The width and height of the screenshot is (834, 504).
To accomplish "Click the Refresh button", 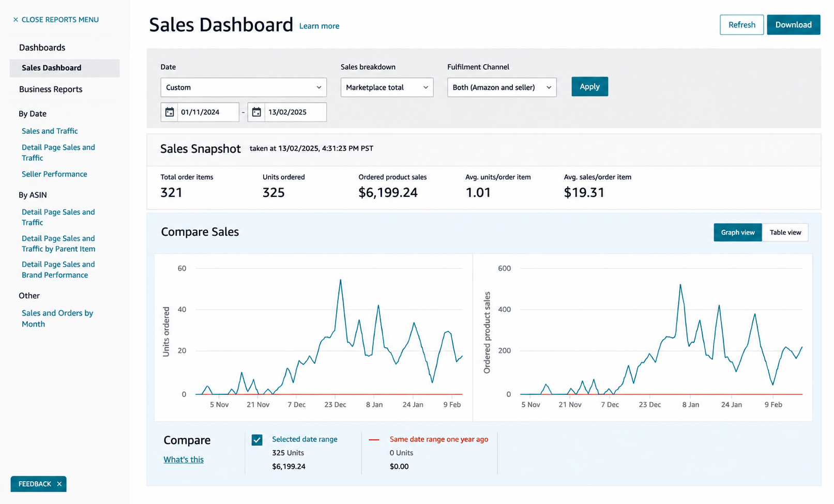I will 741,25.
